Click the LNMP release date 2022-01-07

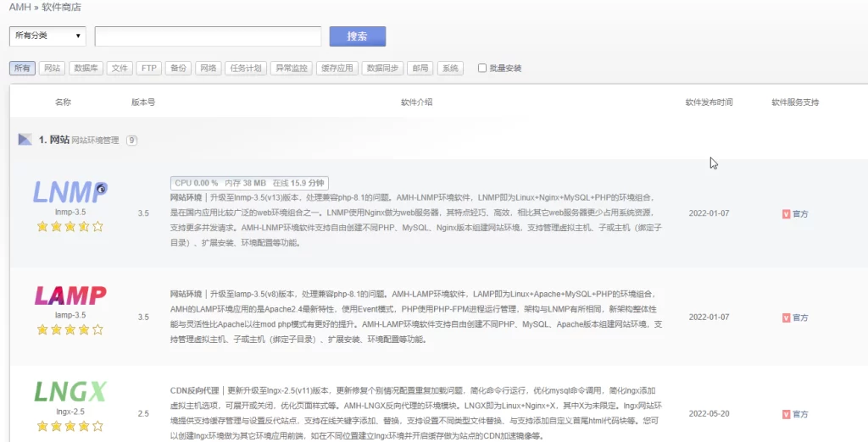point(709,213)
